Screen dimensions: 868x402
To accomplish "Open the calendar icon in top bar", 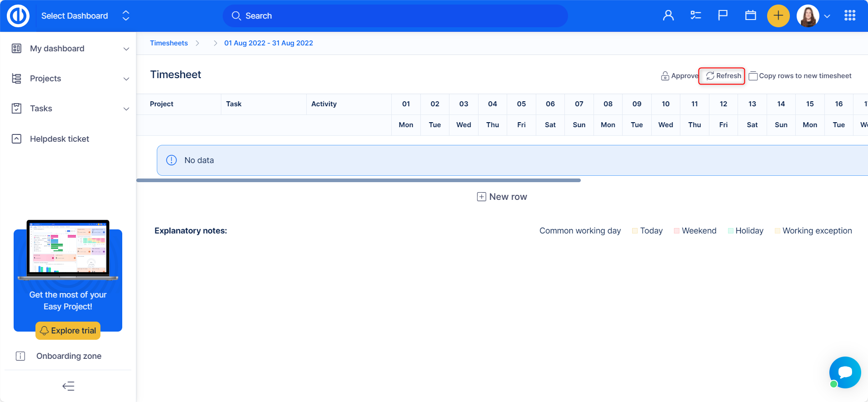I will pyautogui.click(x=750, y=16).
